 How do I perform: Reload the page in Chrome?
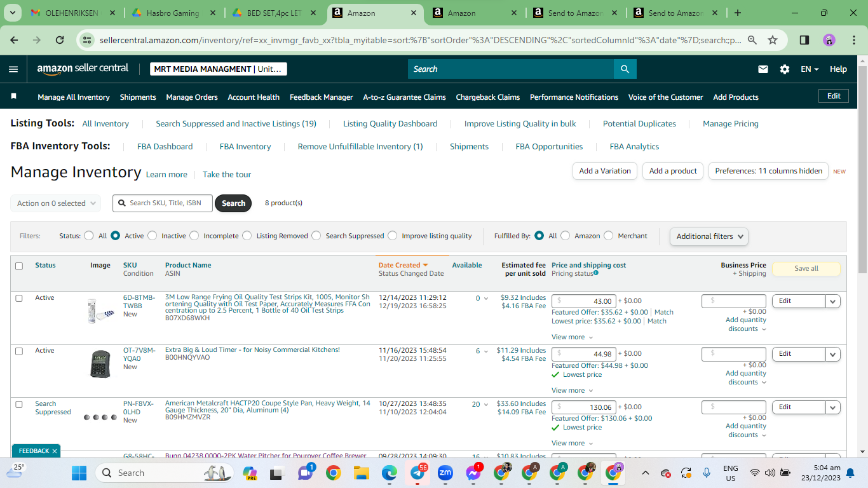coord(60,40)
